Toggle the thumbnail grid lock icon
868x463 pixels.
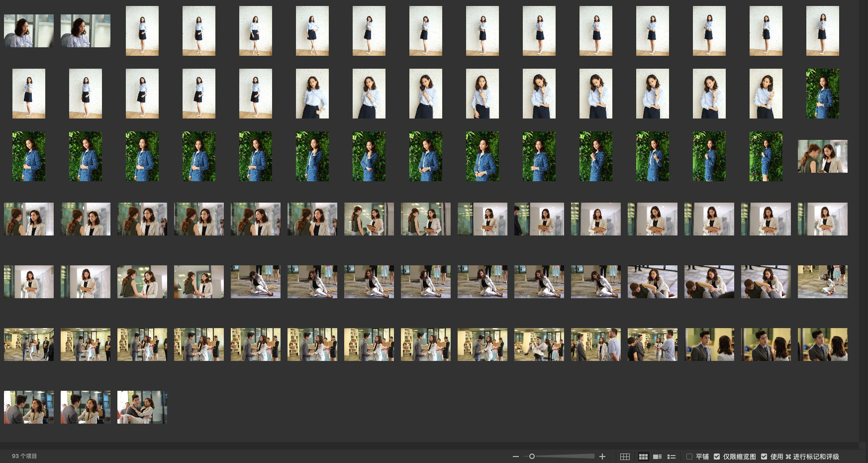pos(625,457)
